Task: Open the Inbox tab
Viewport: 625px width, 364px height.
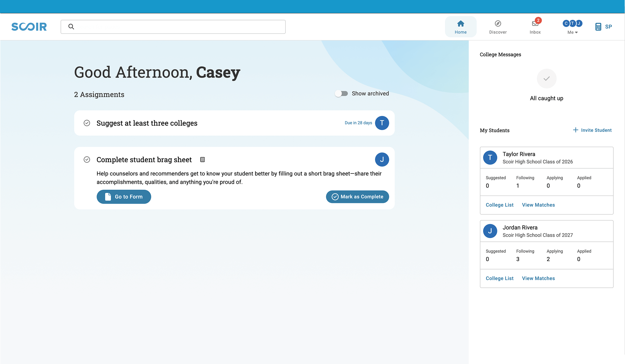Action: coord(535,27)
